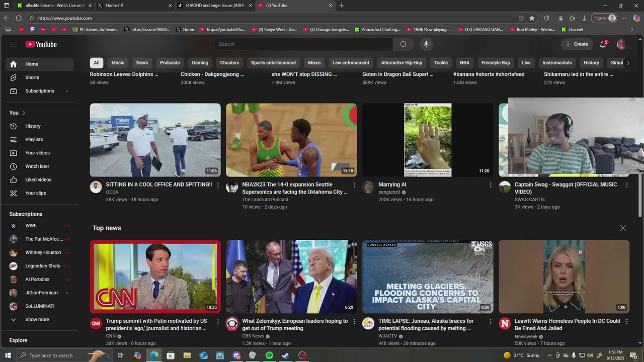The width and height of the screenshot is (644, 362).
Task: Click Sign in button in Edge
Action: (604, 18)
